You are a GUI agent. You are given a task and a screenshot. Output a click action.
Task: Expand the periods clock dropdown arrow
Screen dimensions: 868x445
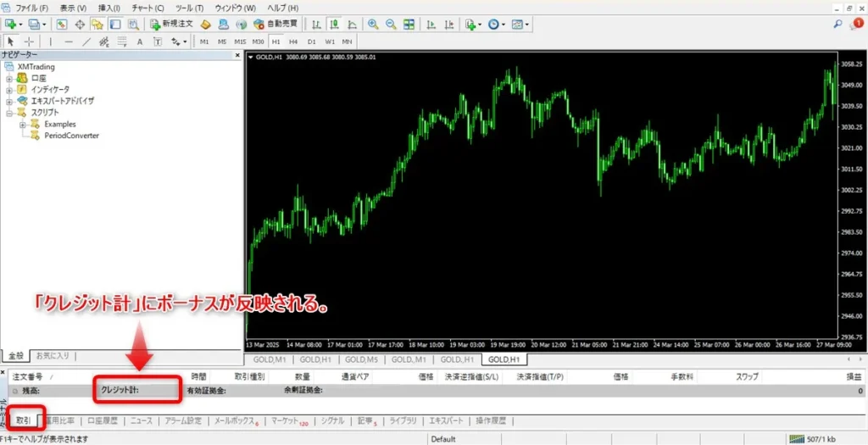click(x=504, y=25)
